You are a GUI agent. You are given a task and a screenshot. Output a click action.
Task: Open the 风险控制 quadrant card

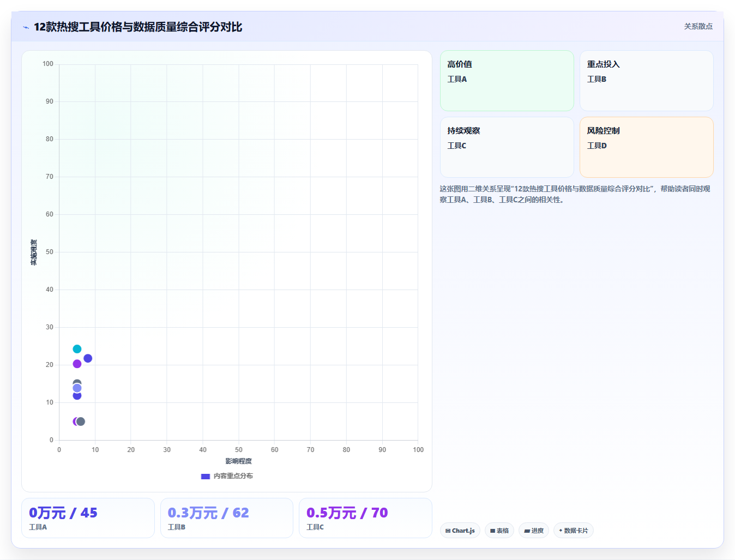point(647,147)
